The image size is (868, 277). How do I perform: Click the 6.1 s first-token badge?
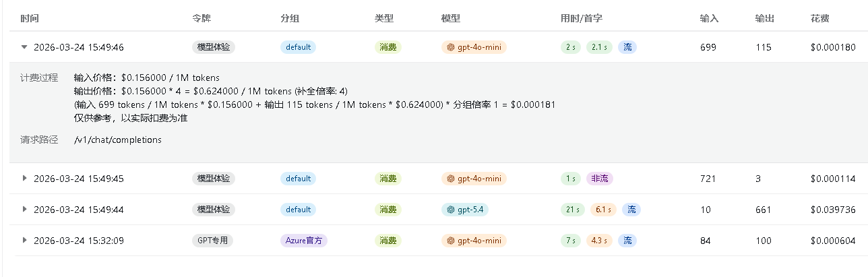(603, 210)
